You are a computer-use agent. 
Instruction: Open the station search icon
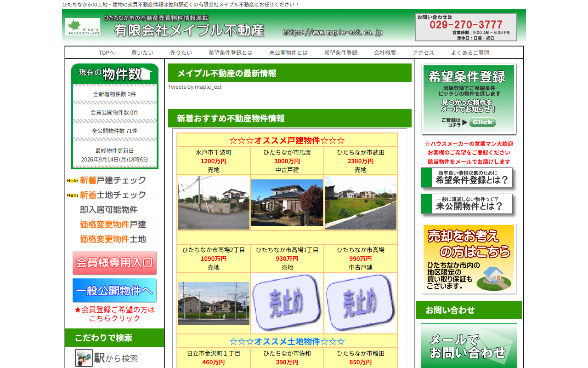84,358
